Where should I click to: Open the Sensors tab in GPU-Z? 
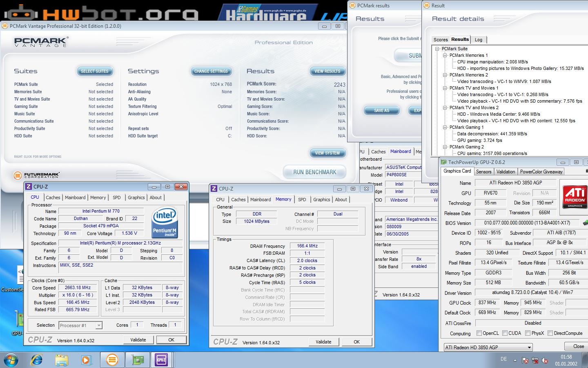pos(483,172)
